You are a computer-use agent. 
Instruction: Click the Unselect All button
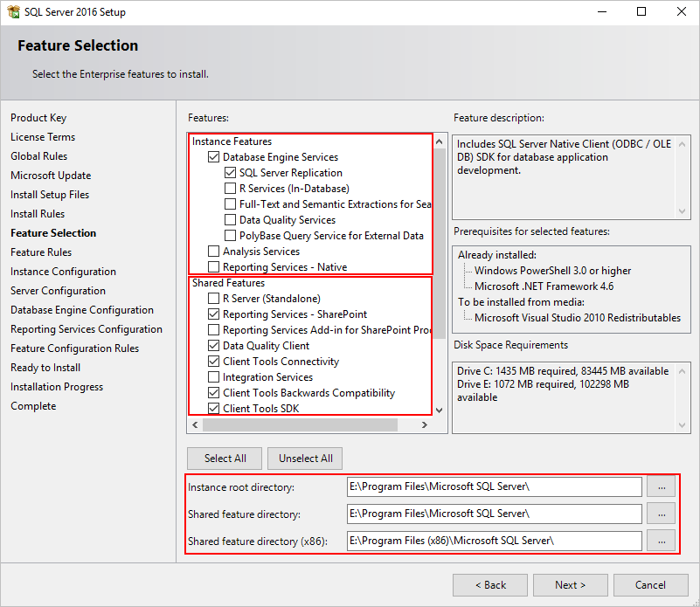(305, 459)
